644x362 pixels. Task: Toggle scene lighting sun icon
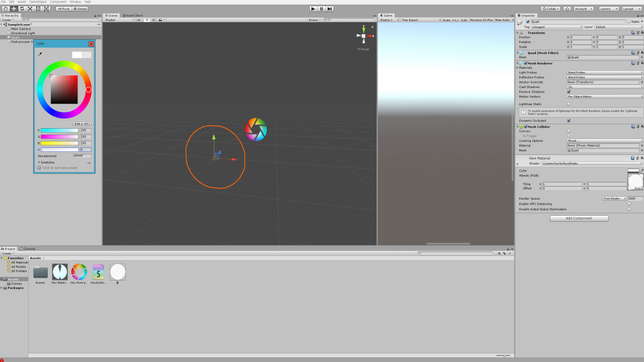147,20
